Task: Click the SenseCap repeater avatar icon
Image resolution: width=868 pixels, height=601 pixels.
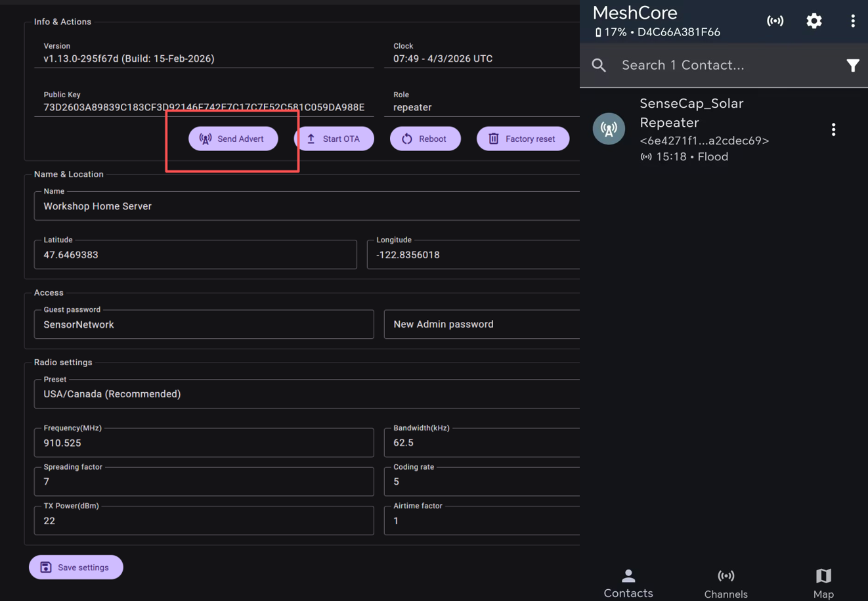Action: point(609,129)
